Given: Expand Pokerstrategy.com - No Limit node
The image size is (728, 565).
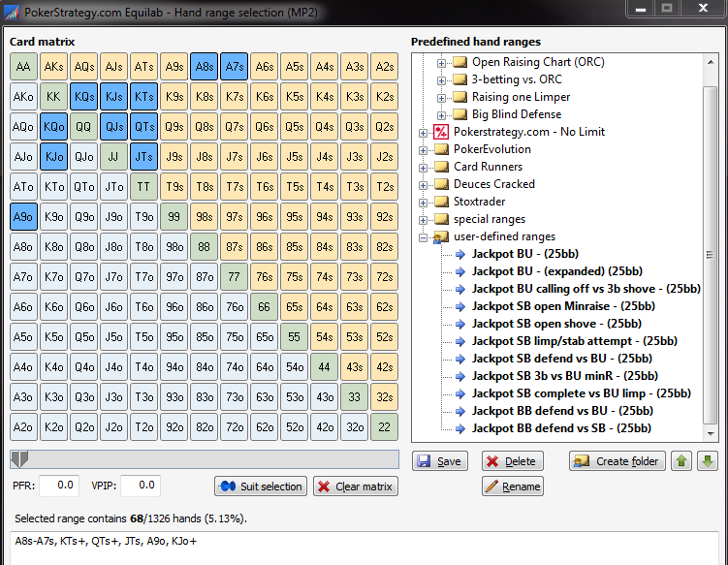Looking at the screenshot, I should [x=423, y=133].
